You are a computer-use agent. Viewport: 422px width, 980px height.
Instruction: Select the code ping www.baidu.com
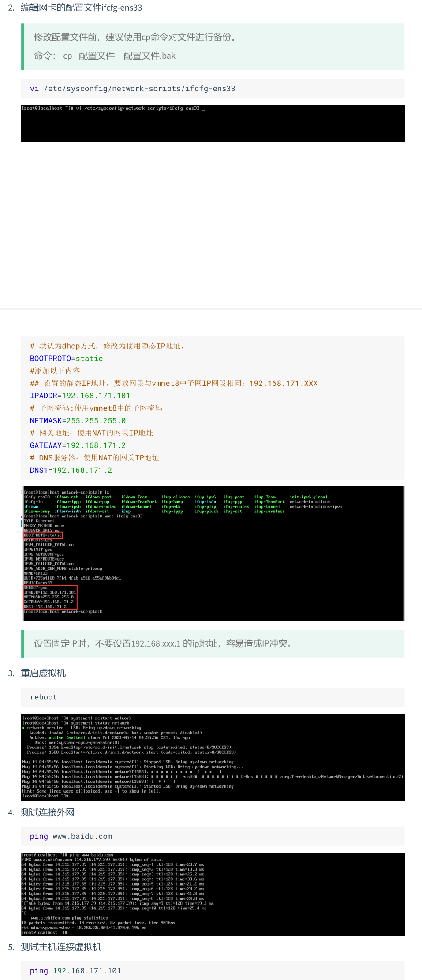(71, 837)
